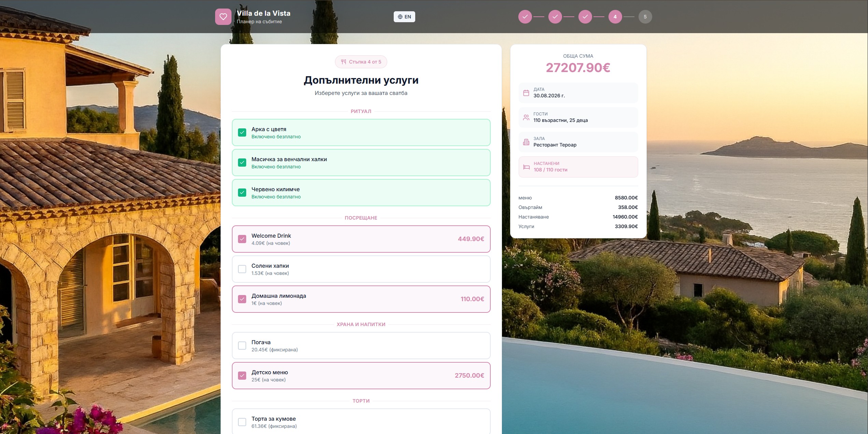Click the 4.09€ (на човек) price note
The image size is (868, 434).
(x=271, y=243)
